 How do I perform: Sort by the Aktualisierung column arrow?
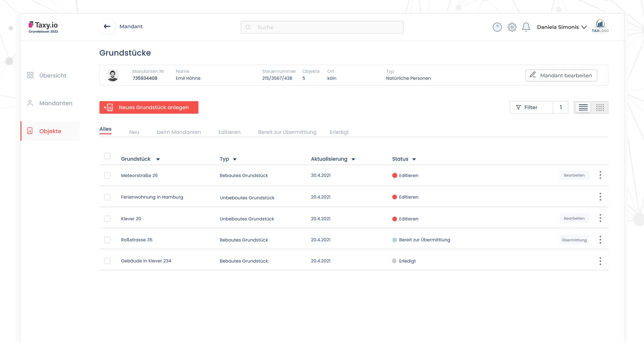pos(353,159)
